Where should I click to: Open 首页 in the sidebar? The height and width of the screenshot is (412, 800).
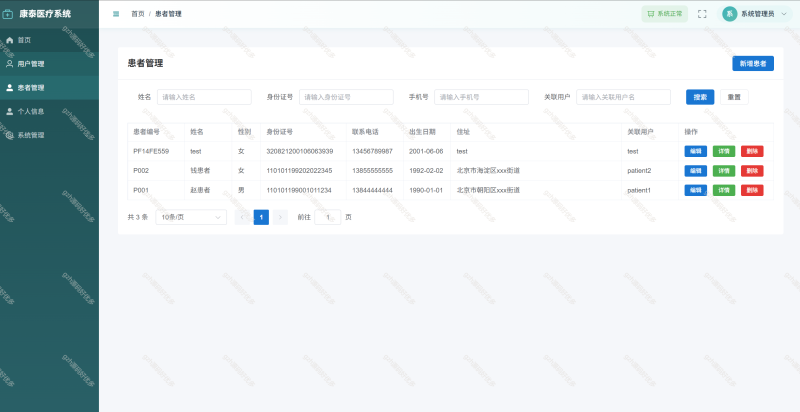click(x=49, y=40)
